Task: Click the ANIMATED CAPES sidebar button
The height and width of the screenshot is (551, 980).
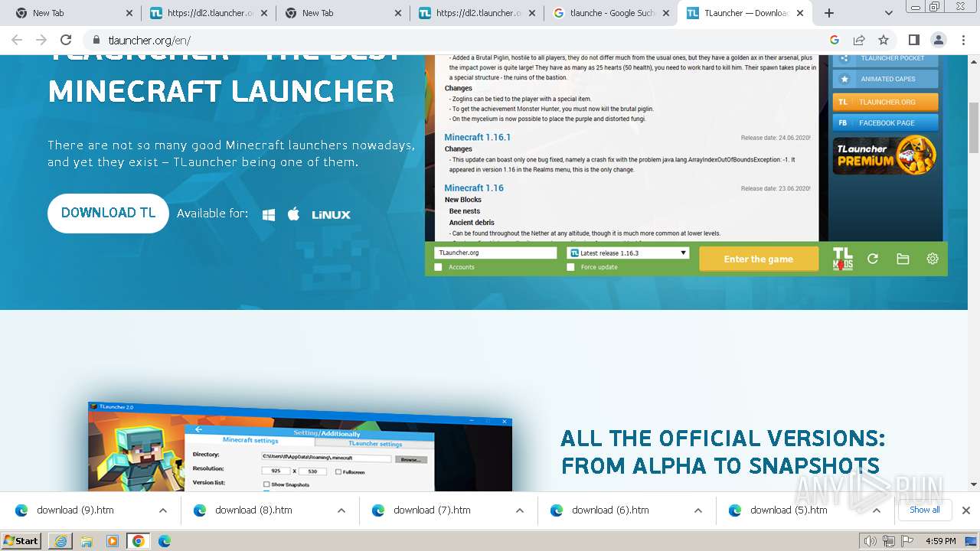Action: click(885, 79)
